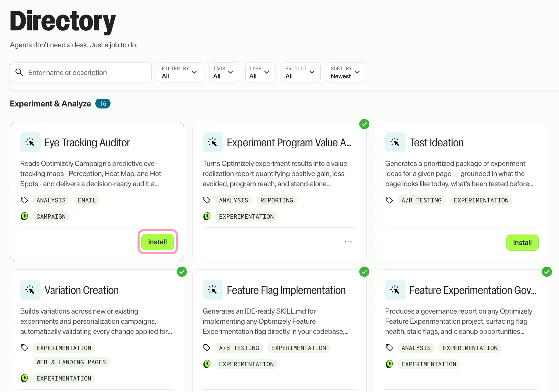
Task: Click installed checkmark on Feature Flag Implementation card
Action: [364, 272]
